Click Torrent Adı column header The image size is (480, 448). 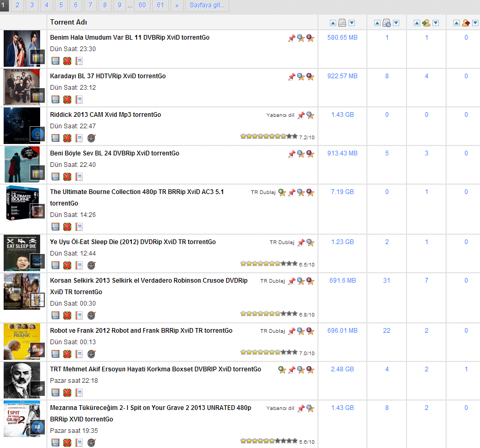pos(69,22)
